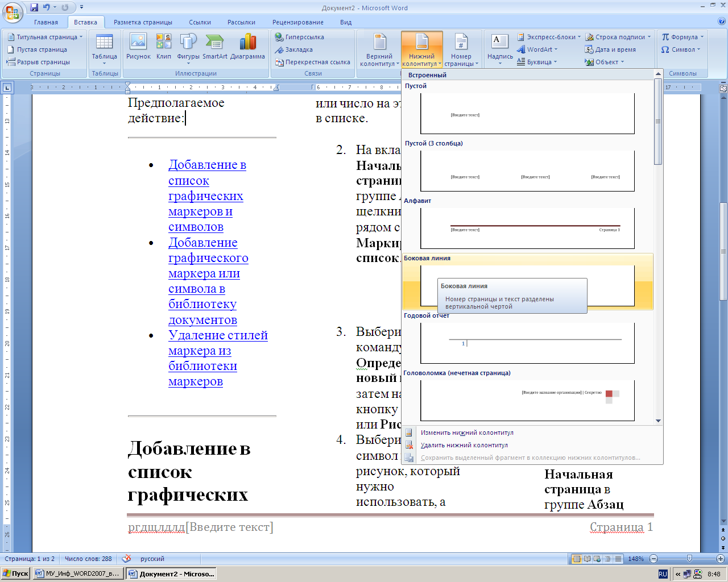Click the tab selector at ruler corner

(7, 88)
